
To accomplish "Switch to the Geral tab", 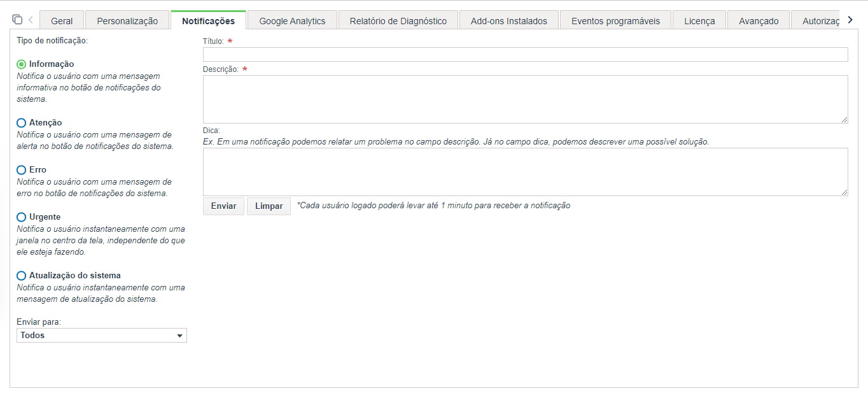I will point(62,20).
